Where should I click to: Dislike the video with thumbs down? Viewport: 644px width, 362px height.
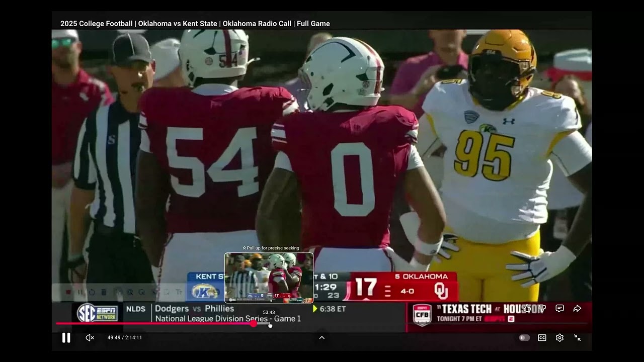point(542,308)
